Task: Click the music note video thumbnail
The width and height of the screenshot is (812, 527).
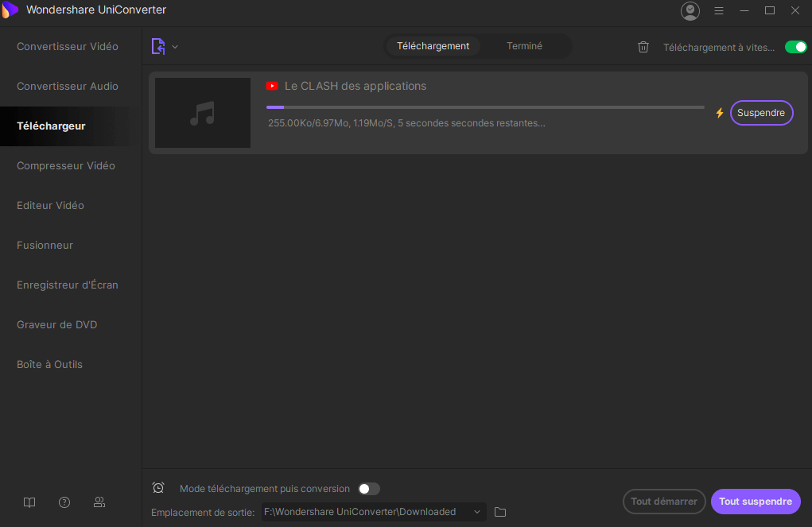Action: (x=202, y=113)
